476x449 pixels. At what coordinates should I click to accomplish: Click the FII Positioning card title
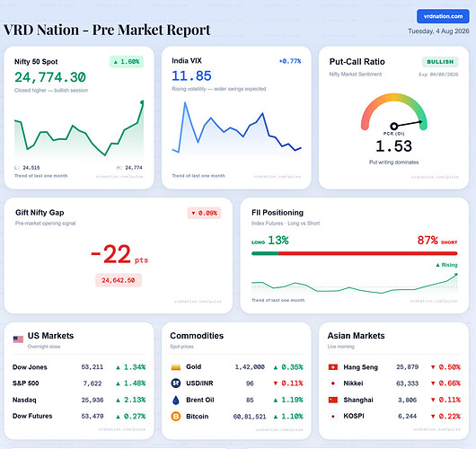[x=278, y=213]
